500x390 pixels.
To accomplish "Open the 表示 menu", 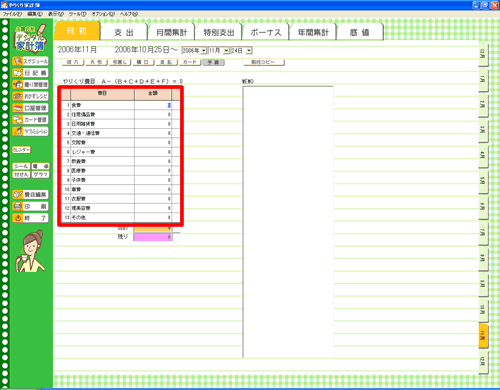I will (56, 14).
